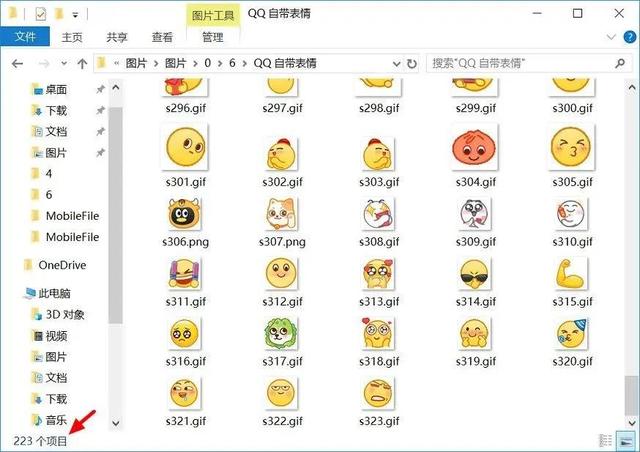This screenshot has width=640, height=452.
Task: Select the s312.gif smiling emoji
Action: pos(282,274)
